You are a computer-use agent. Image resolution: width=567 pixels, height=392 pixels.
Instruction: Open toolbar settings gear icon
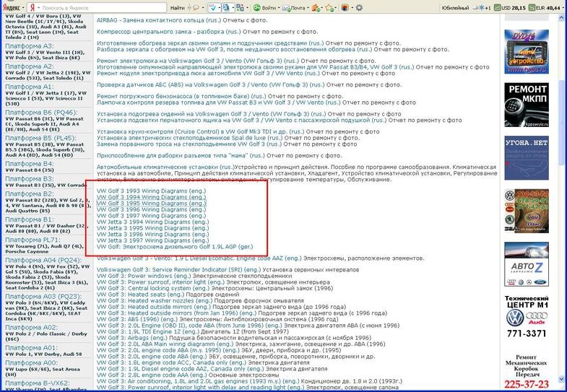[x=359, y=8]
